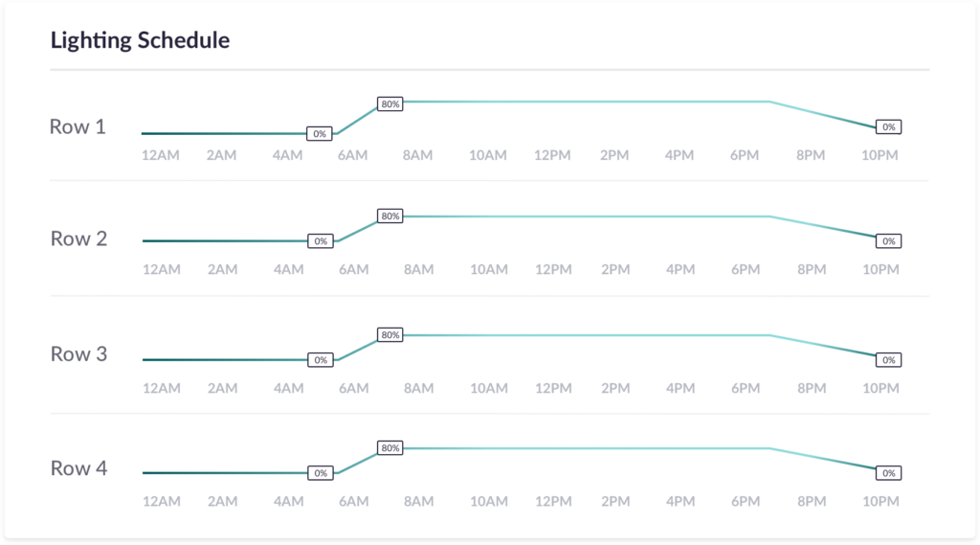Click the 4AM label in Row 3
This screenshot has width=980, height=545.
click(288, 388)
